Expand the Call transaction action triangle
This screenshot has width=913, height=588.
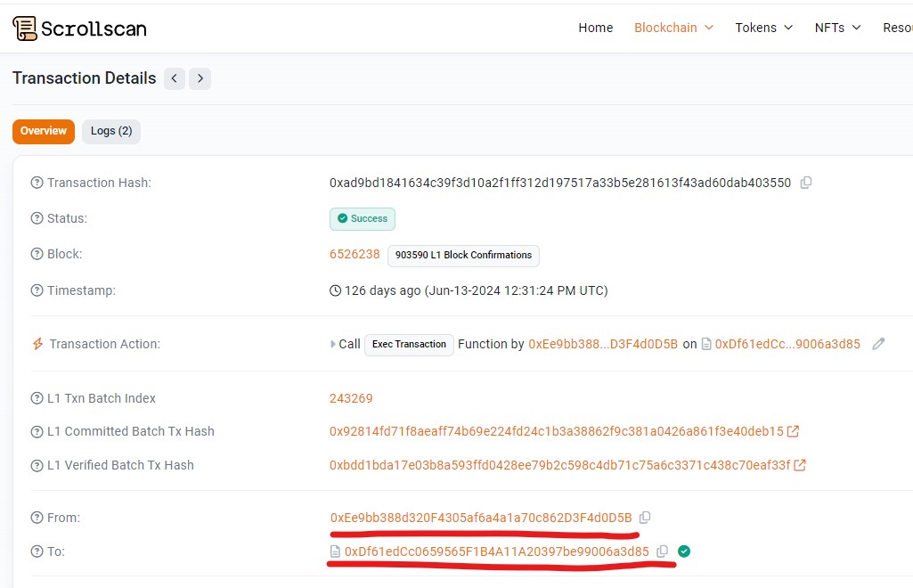(x=333, y=344)
